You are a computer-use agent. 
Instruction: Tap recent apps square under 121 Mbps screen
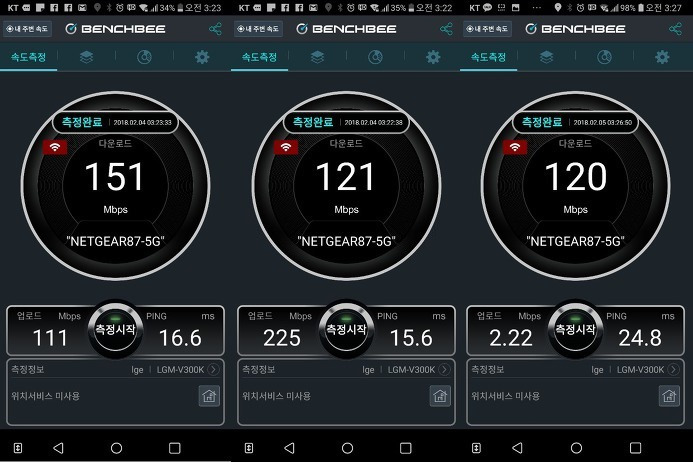(x=406, y=448)
